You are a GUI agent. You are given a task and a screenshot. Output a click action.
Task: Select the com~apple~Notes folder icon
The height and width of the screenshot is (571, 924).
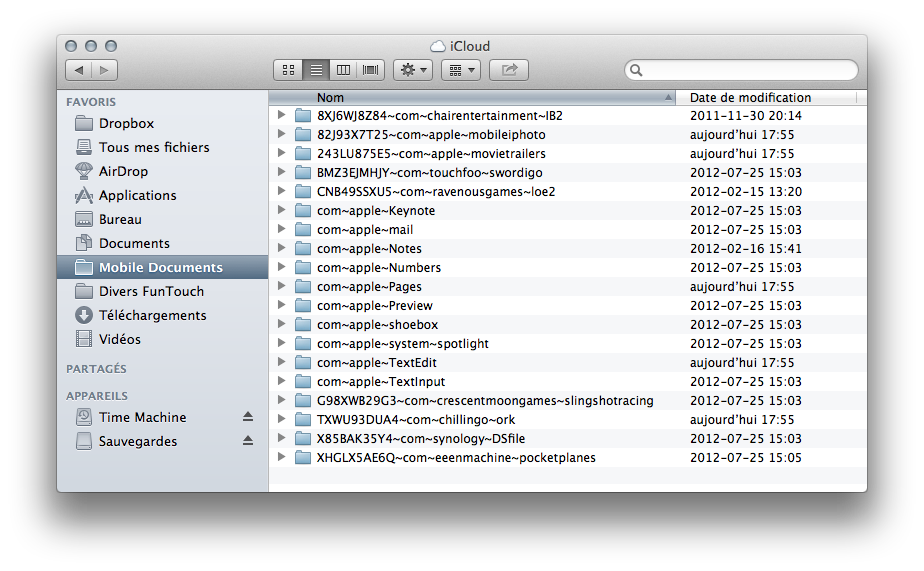[x=303, y=249]
